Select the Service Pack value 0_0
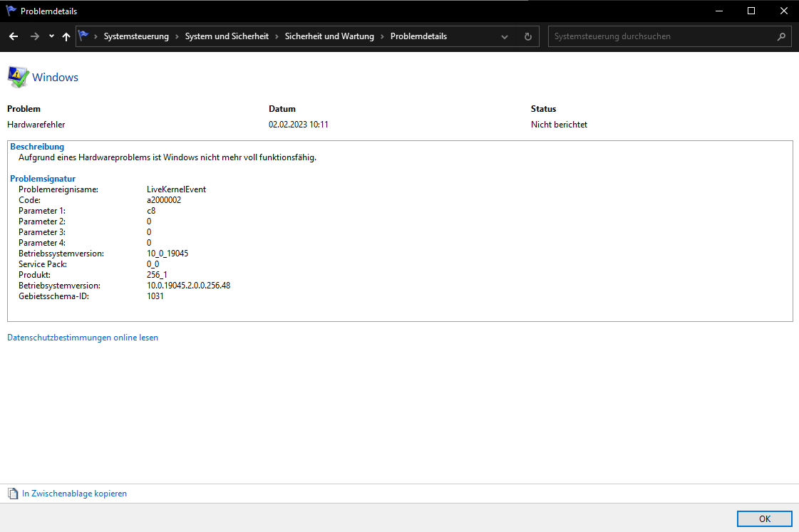This screenshot has width=799, height=532. click(x=153, y=264)
